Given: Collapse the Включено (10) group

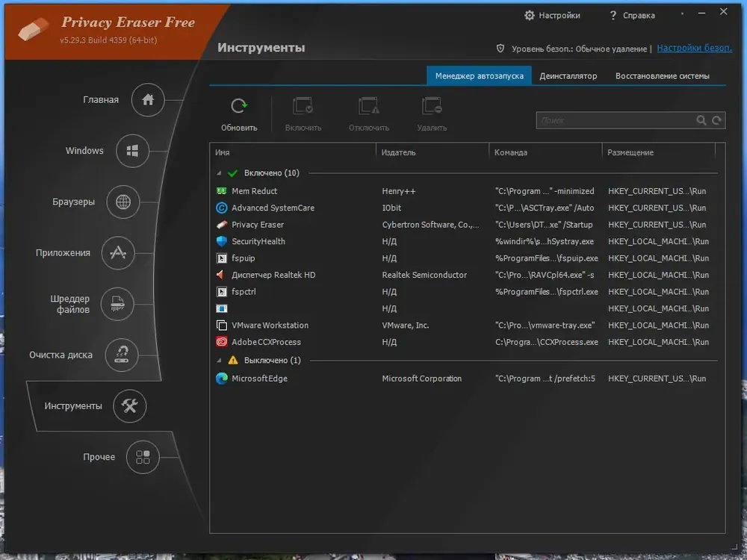Looking at the screenshot, I should (x=219, y=173).
